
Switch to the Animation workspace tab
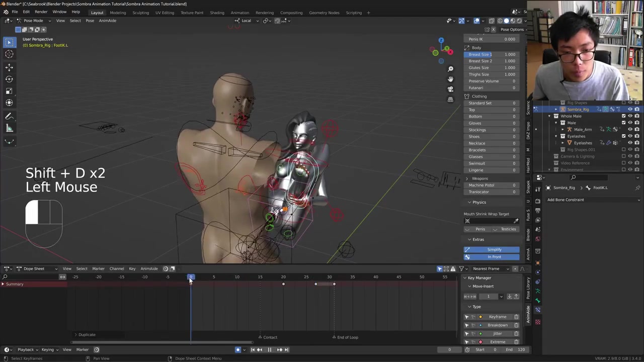[239, 13]
